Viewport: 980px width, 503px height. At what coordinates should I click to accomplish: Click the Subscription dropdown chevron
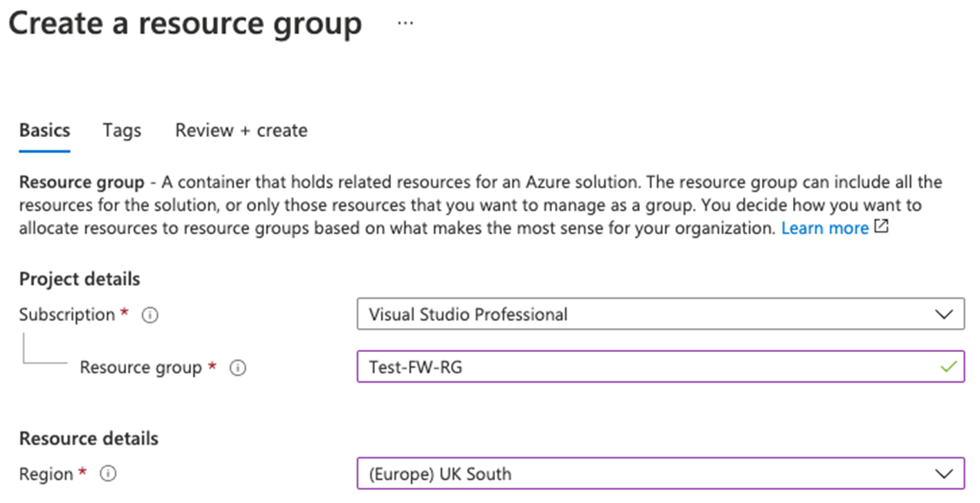pos(946,314)
